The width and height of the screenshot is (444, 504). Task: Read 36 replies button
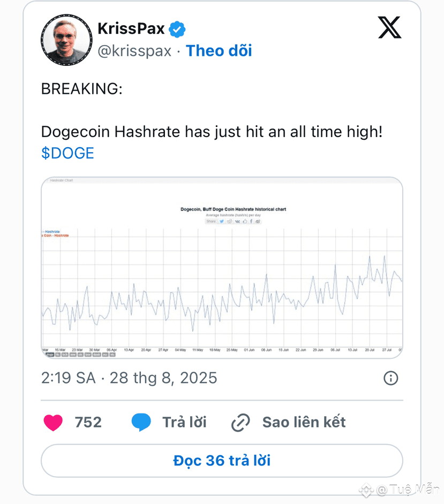coord(222,461)
